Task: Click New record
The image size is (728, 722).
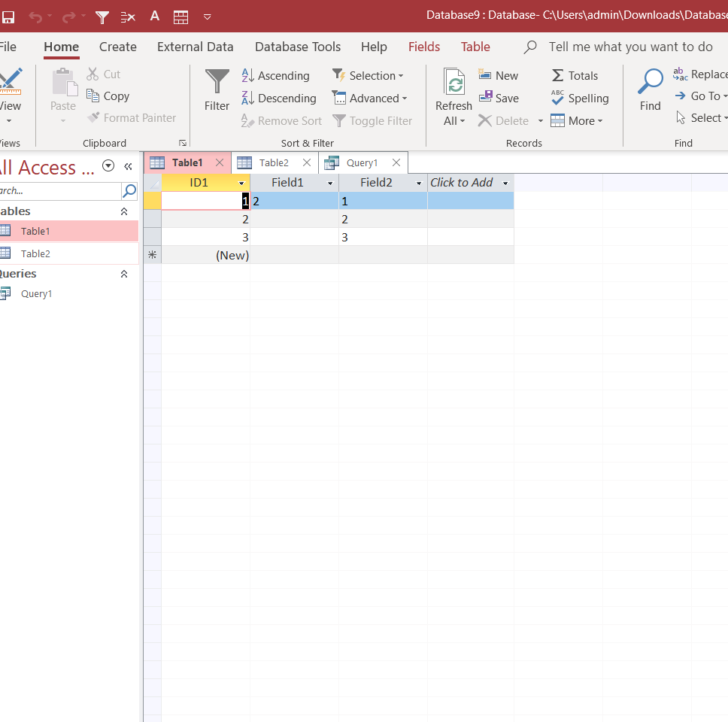Action: (498, 76)
